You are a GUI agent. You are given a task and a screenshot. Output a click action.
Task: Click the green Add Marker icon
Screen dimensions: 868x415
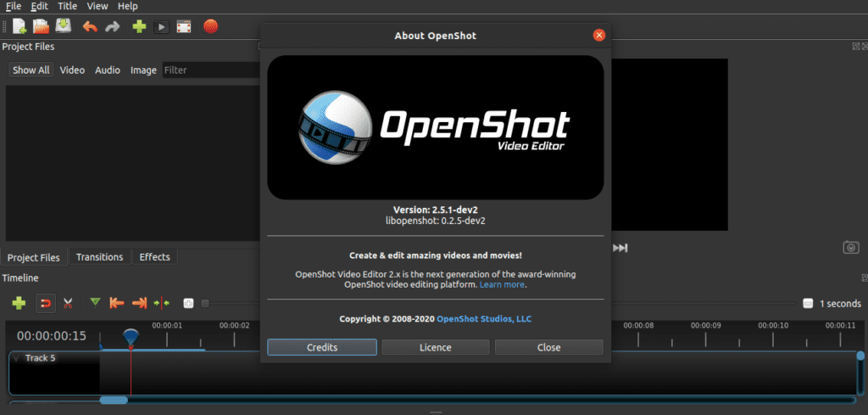tap(95, 302)
